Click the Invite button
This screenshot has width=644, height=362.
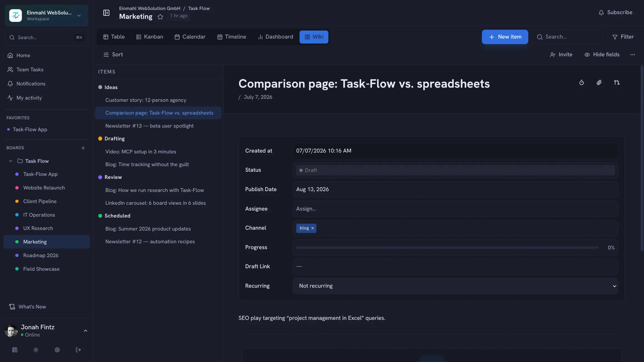(x=561, y=55)
